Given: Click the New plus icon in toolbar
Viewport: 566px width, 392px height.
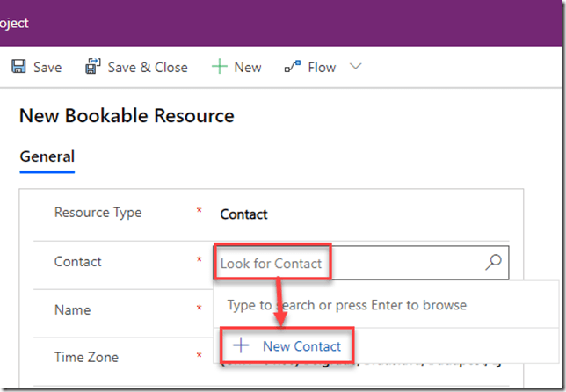Looking at the screenshot, I should click(x=219, y=67).
